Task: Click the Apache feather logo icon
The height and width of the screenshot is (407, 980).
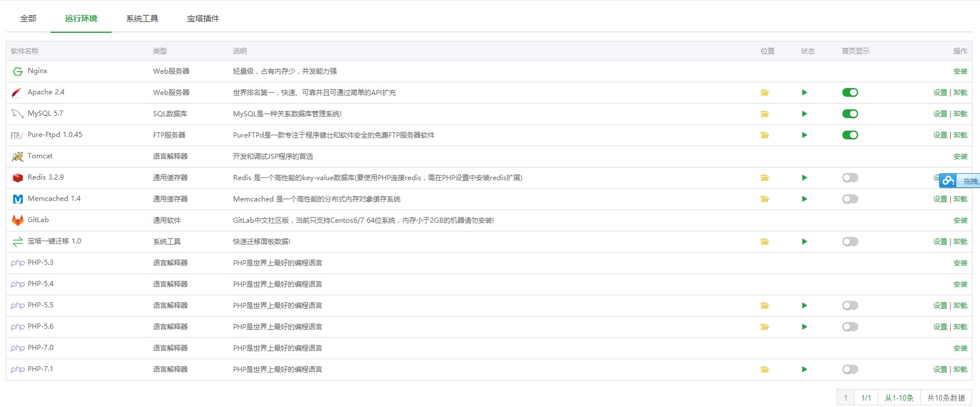Action: click(x=17, y=93)
